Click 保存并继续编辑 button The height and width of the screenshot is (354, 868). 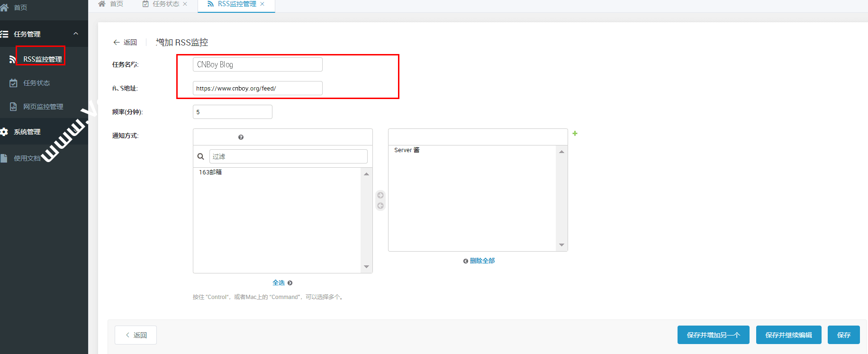[x=788, y=335]
